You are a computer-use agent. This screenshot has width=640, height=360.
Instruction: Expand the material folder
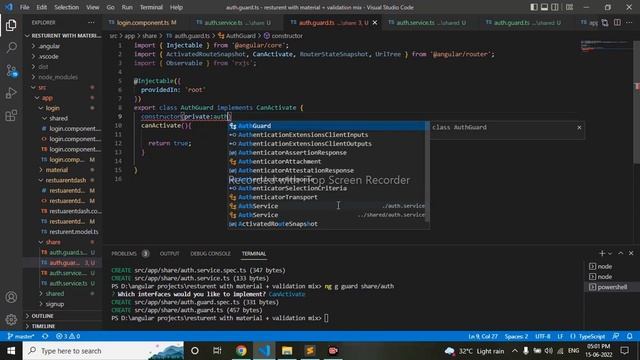[x=56, y=170]
